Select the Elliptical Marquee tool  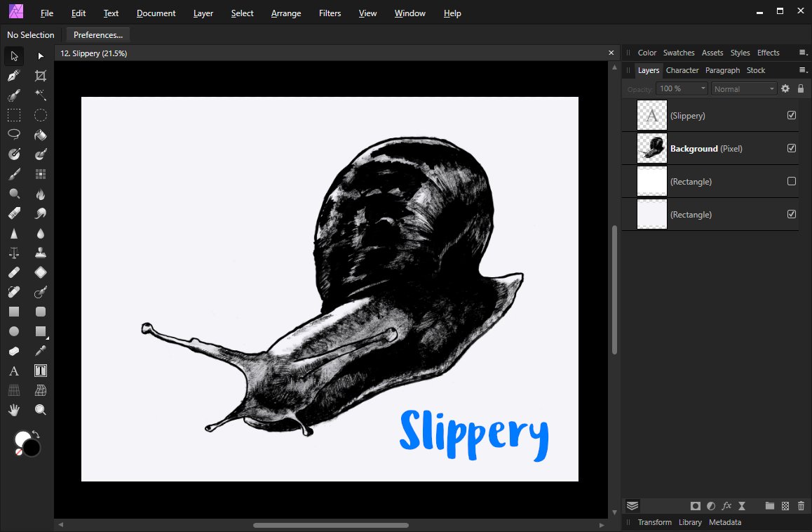pyautogui.click(x=41, y=115)
